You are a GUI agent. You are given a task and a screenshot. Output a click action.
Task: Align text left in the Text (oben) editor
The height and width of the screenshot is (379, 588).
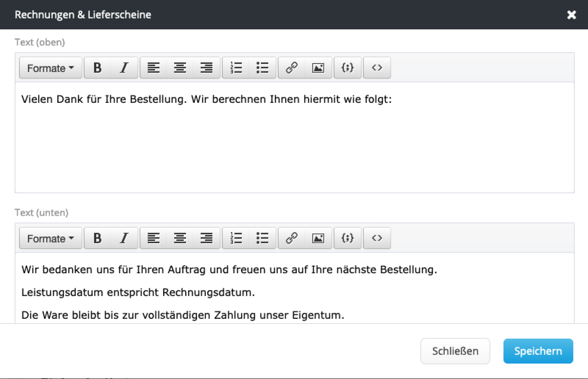[154, 68]
